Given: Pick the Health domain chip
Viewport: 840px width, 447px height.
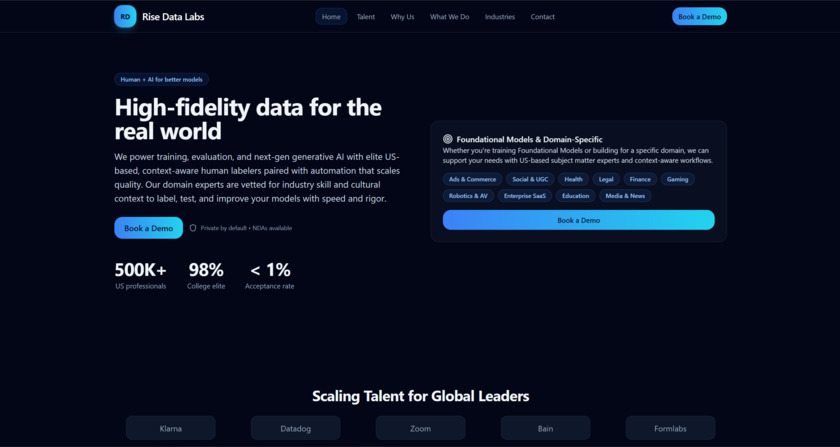Looking at the screenshot, I should click(573, 179).
